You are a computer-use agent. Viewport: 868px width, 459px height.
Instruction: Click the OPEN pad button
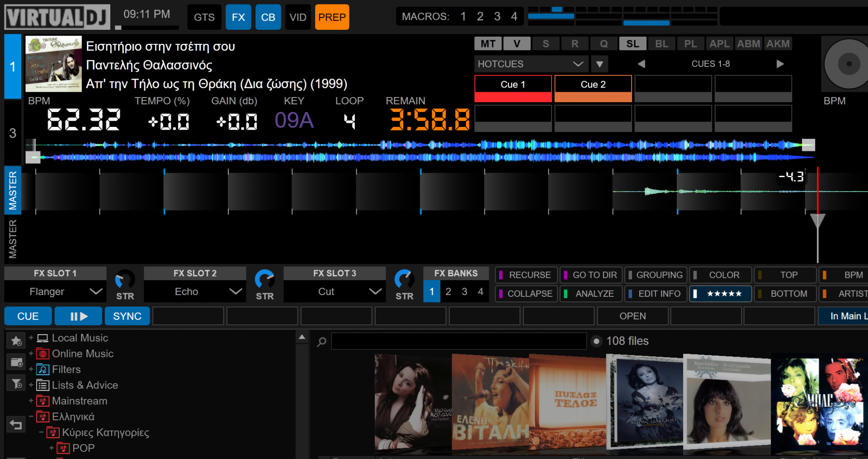coord(632,316)
